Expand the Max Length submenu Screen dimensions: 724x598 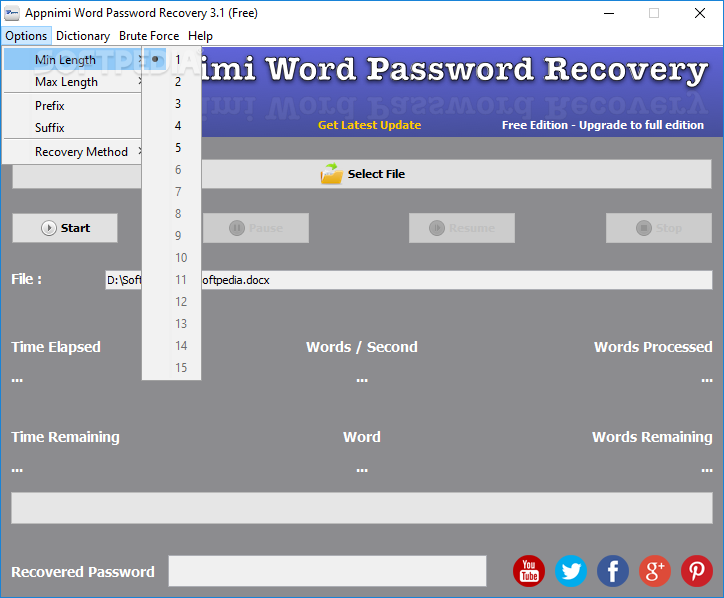tap(72, 82)
